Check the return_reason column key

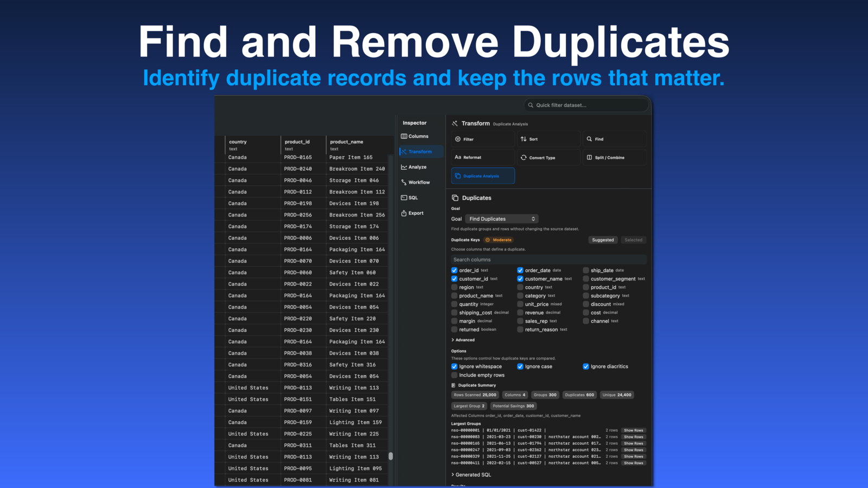click(520, 330)
